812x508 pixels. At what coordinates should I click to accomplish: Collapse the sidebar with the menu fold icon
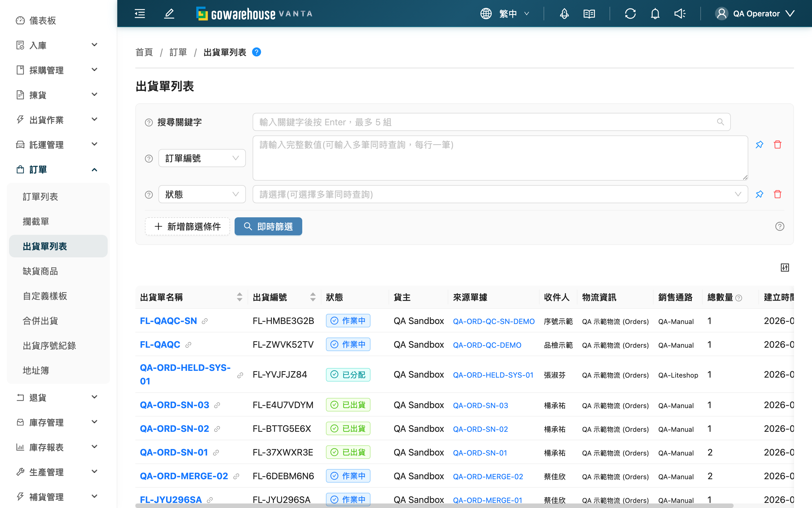(140, 14)
